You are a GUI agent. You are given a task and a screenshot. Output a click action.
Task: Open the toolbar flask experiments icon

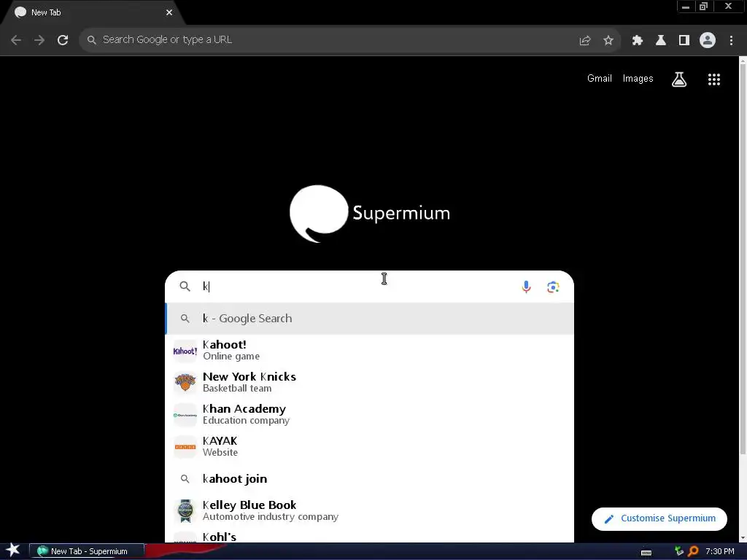[661, 41]
